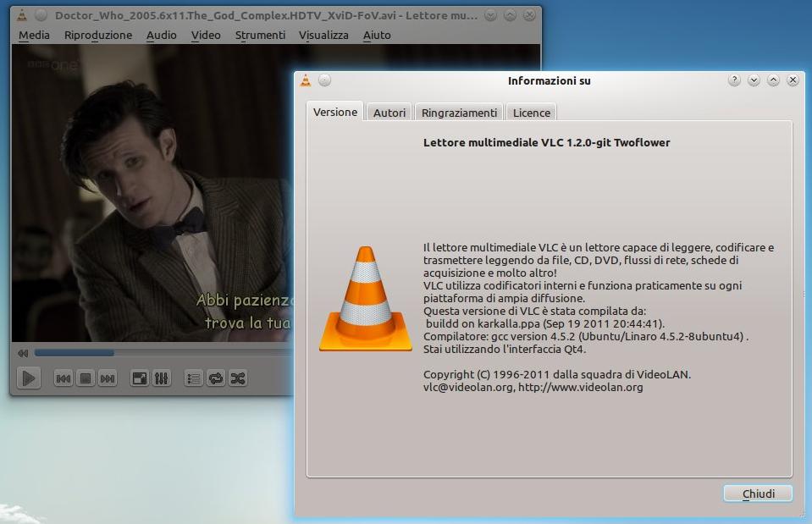Click the vlc@videolan.org, http://www.videolan.org line

tap(533, 388)
